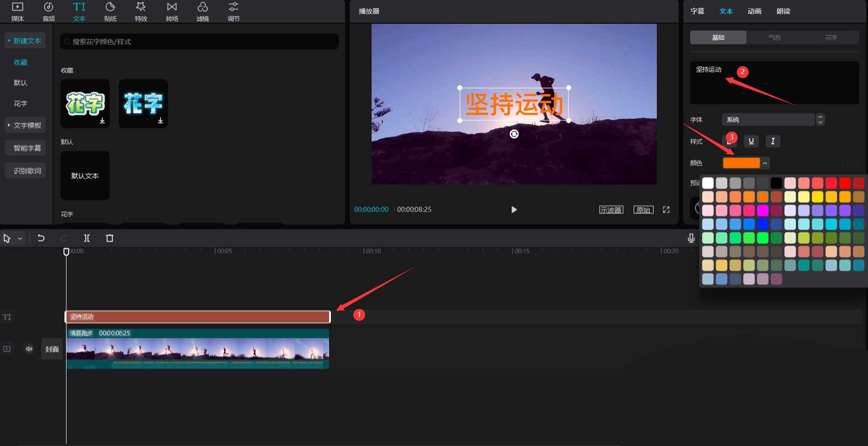This screenshot has width=868, height=446.
Task: Open the 特效 effects panel
Action: (x=141, y=11)
